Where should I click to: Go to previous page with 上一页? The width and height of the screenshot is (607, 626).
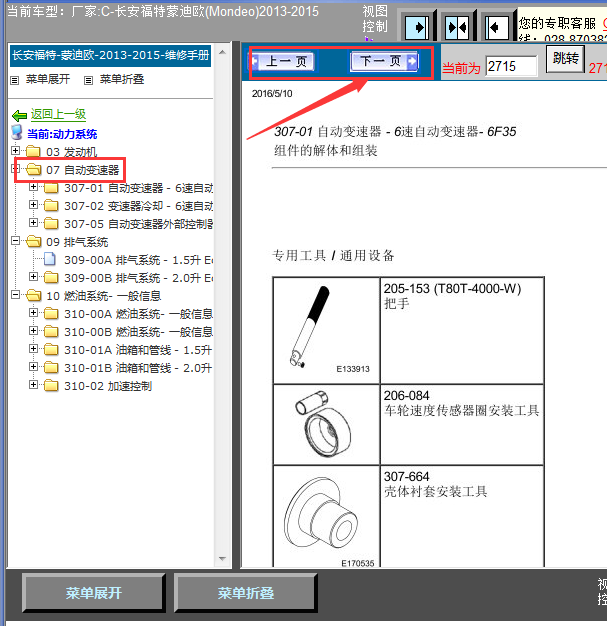click(x=283, y=61)
